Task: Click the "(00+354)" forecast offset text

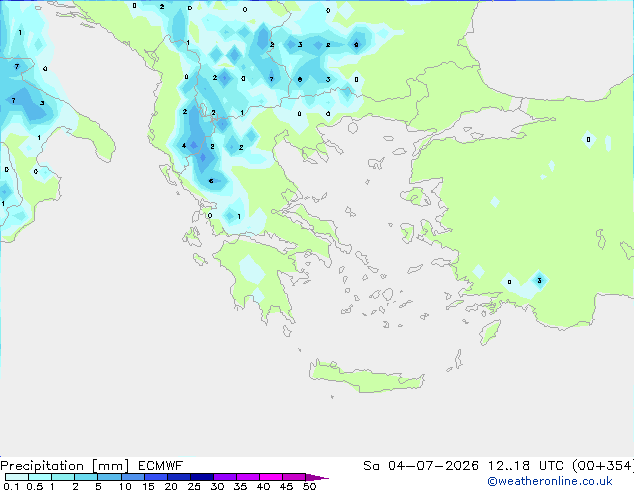Action: tap(603, 466)
